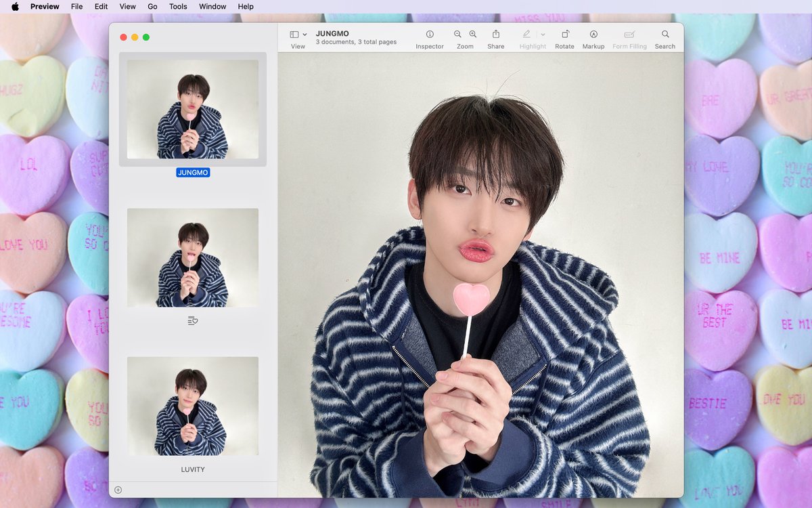Image resolution: width=812 pixels, height=508 pixels.
Task: Open the Apple menu
Action: pyautogui.click(x=15, y=7)
